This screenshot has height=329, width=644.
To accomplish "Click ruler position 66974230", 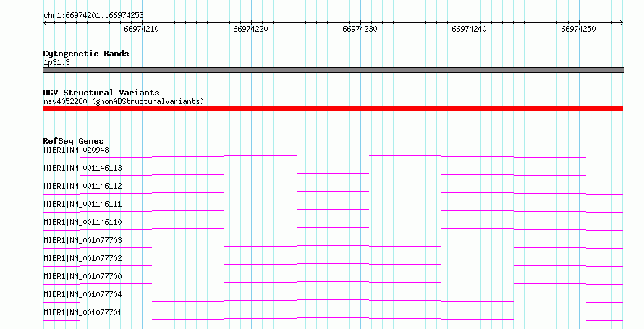I will [360, 29].
